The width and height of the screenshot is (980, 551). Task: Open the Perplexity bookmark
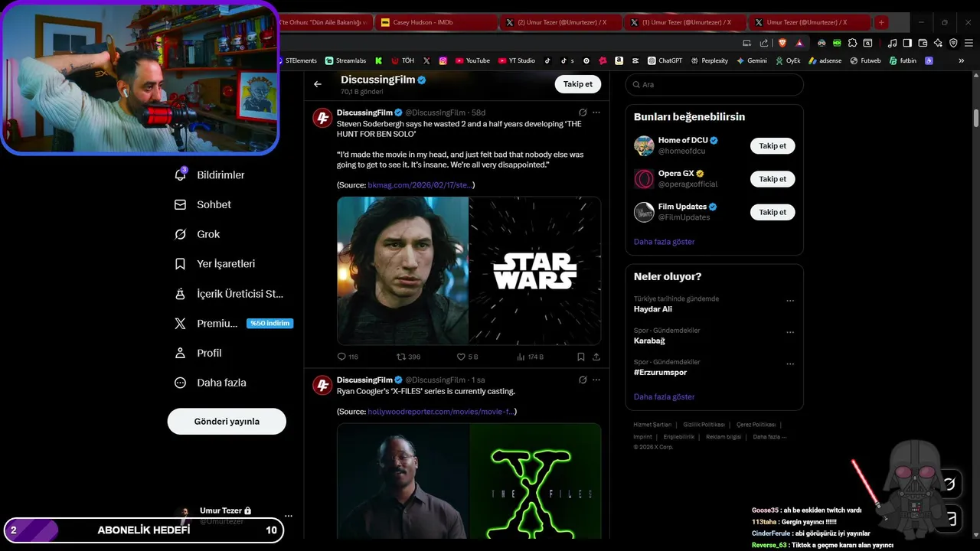point(709,60)
